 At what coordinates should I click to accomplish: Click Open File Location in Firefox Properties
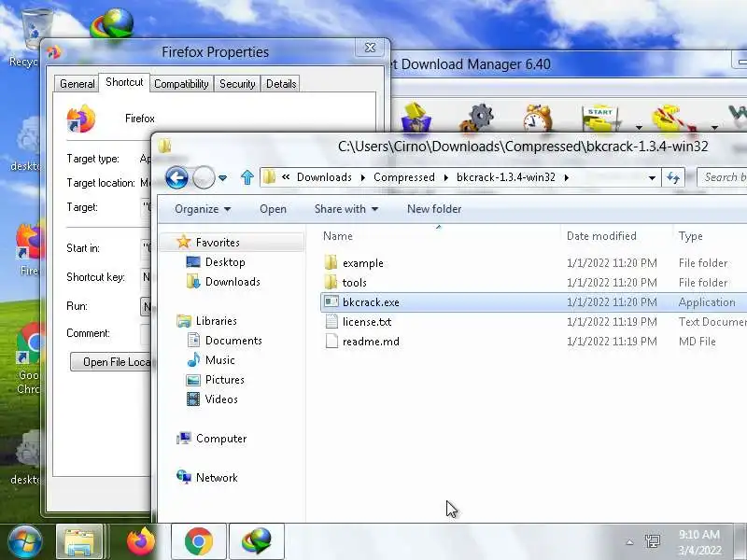pyautogui.click(x=110, y=362)
